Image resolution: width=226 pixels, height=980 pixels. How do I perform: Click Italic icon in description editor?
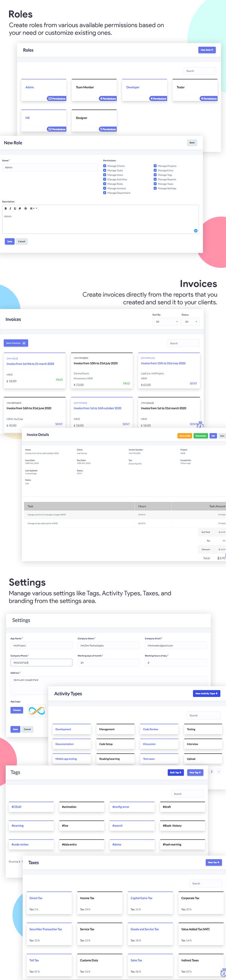[x=10, y=209]
